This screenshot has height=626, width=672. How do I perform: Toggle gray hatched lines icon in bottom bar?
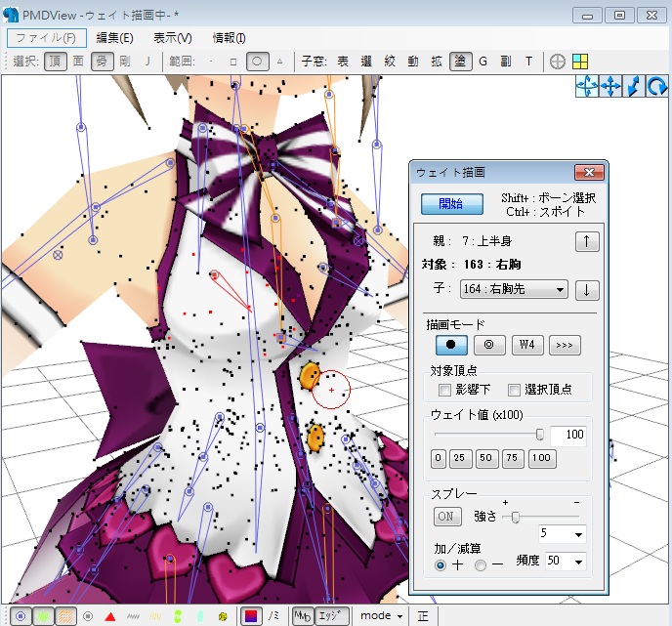[x=133, y=616]
